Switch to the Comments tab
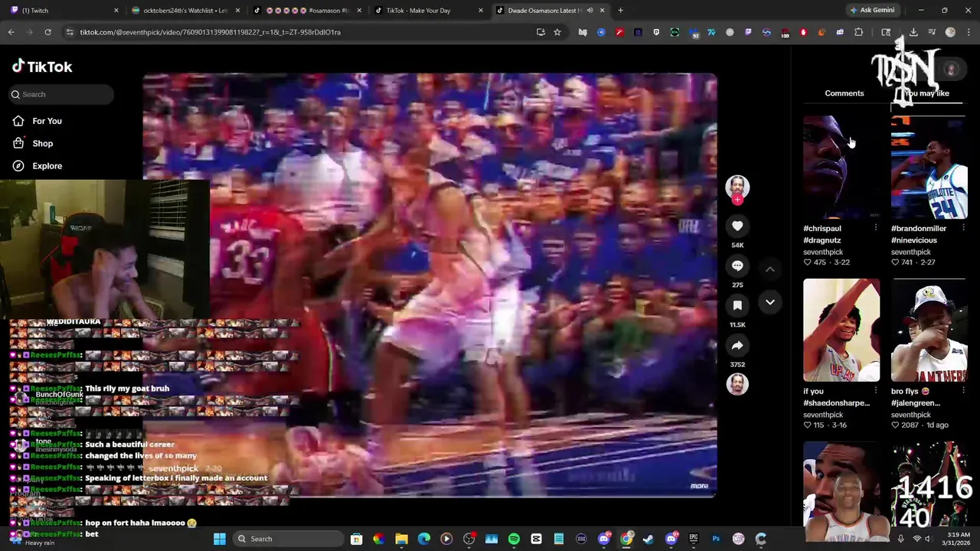Image resolution: width=980 pixels, height=551 pixels. click(844, 93)
